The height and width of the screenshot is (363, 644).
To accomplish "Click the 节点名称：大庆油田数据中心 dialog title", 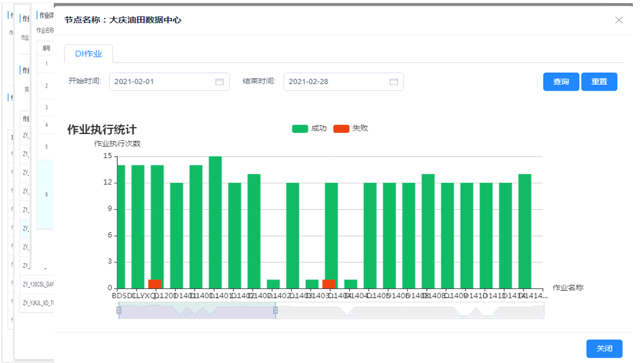I will point(123,20).
